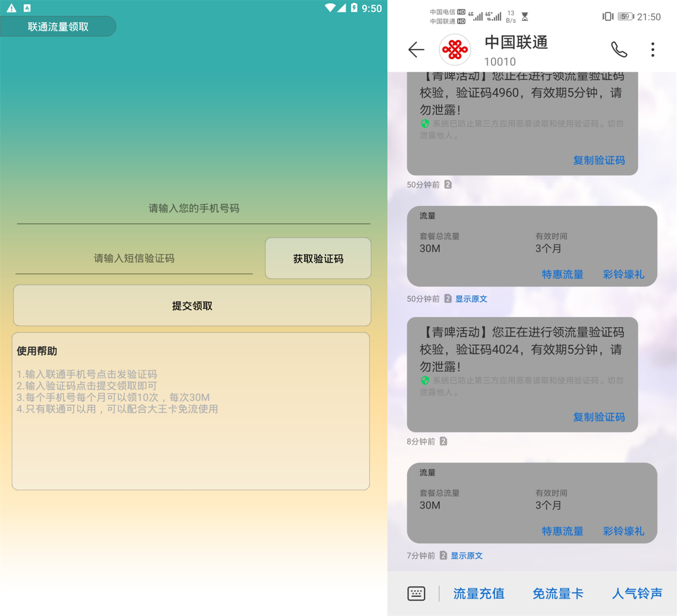Viewport: 677px width, 616px height.
Task: Open the 免流量卡 menu
Action: pyautogui.click(x=558, y=593)
